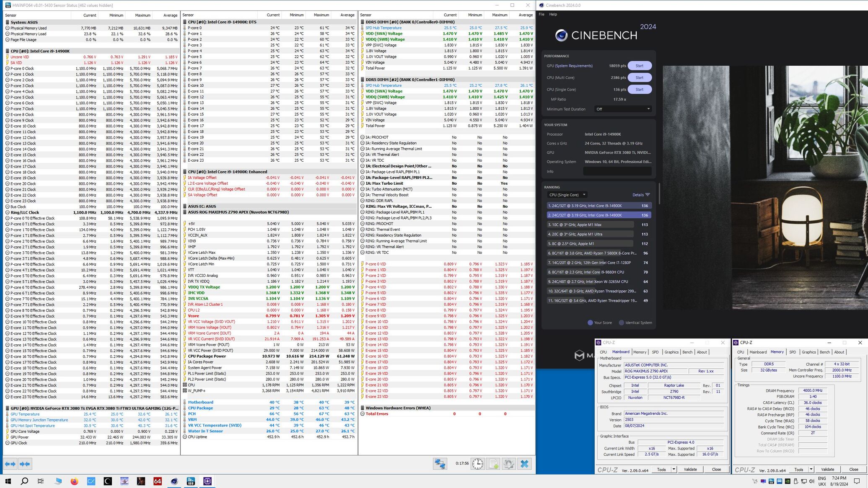
Task: Open Tools dropdown arrow in Memory CPU-Z window
Action: point(811,470)
